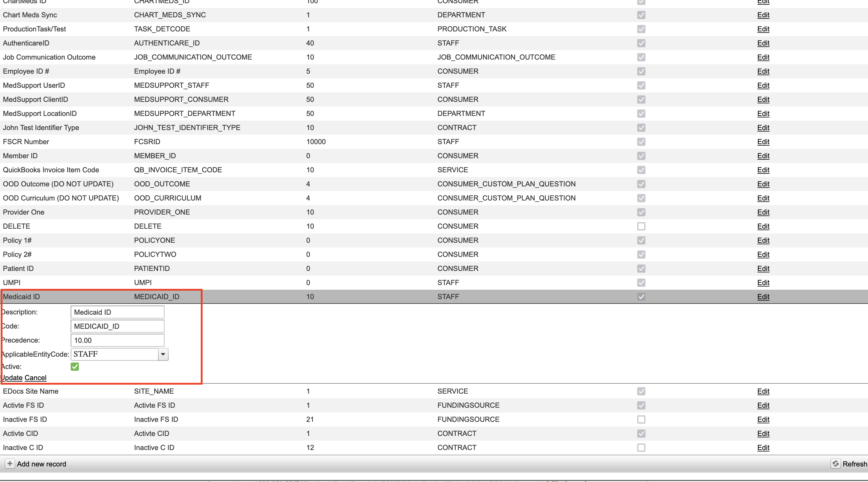868x482 pixels.
Task: Click the plus icon beside Add new record
Action: click(10, 464)
